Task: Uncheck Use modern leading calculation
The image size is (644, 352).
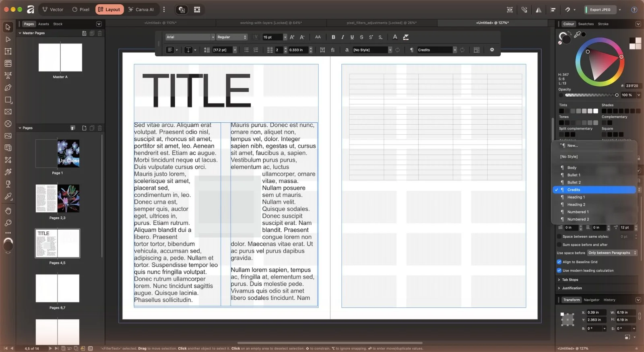Action: point(559,270)
